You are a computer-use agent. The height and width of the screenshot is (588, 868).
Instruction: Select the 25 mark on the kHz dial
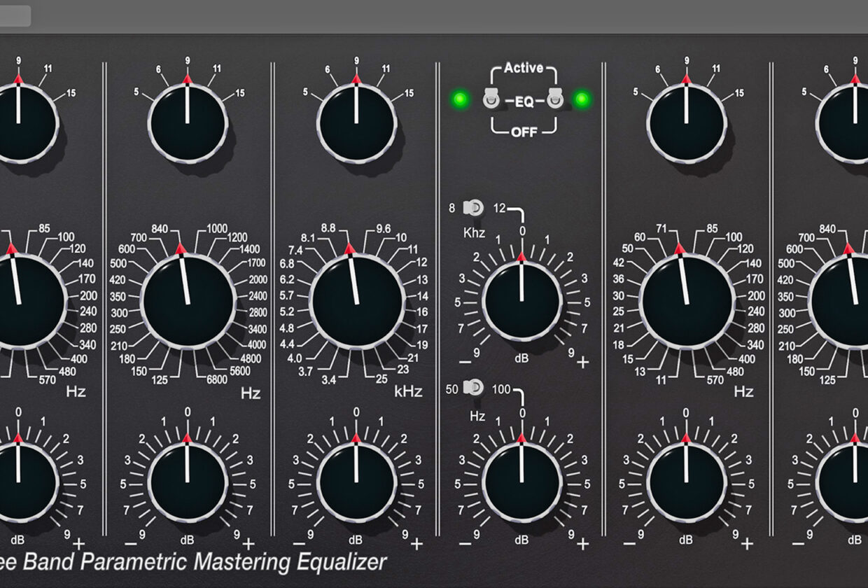[381, 379]
